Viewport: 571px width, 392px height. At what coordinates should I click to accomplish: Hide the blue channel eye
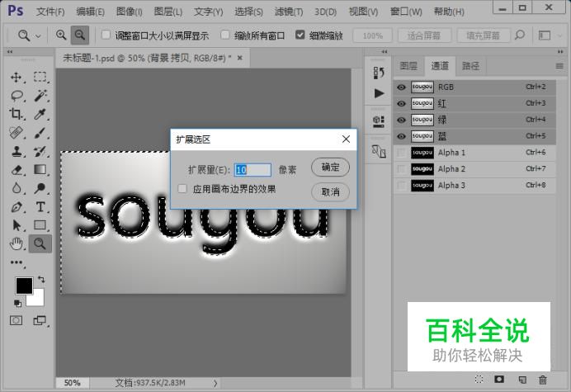(401, 136)
